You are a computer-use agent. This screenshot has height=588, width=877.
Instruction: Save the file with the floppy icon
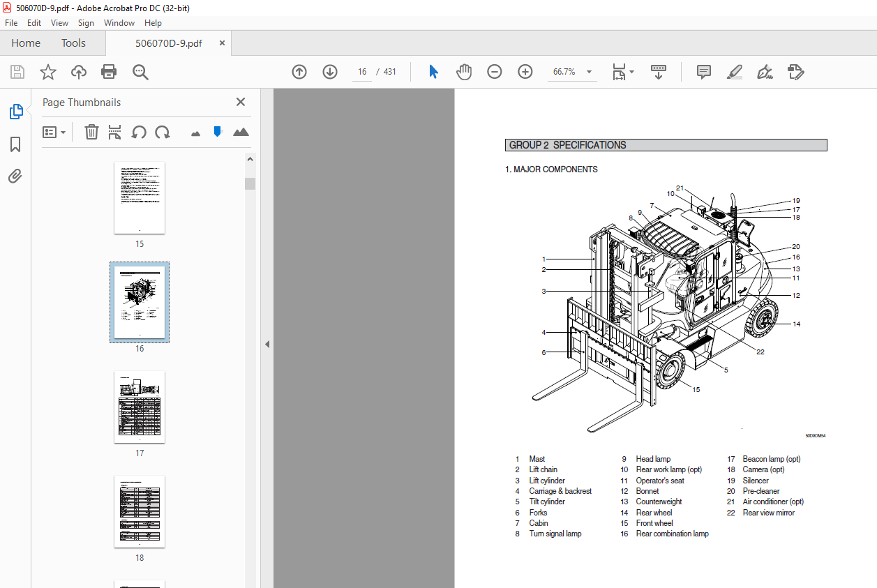coord(17,72)
